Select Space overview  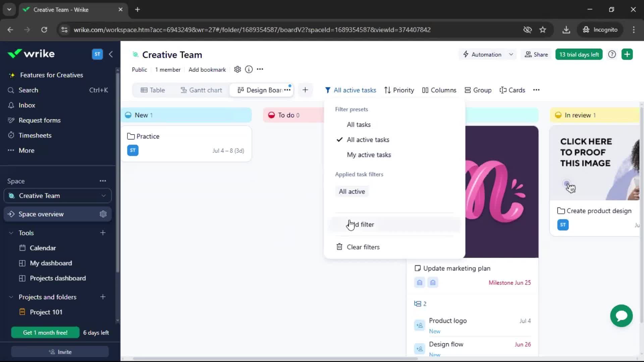41,214
